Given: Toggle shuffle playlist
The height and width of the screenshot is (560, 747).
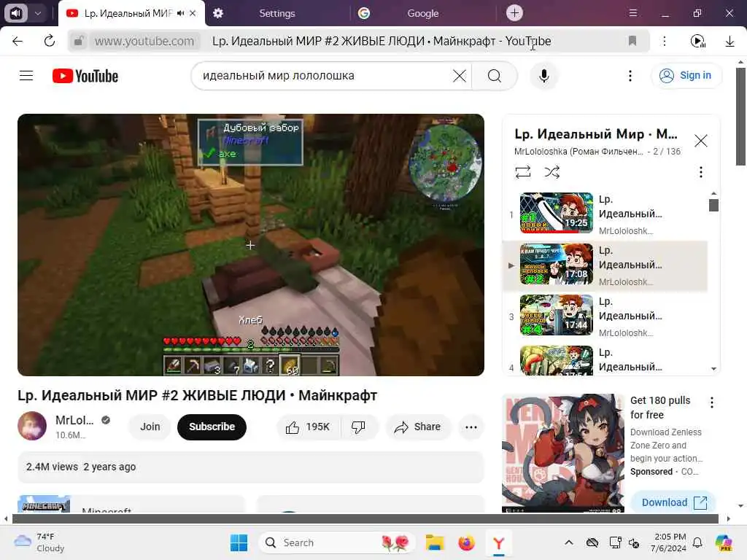Looking at the screenshot, I should point(551,172).
